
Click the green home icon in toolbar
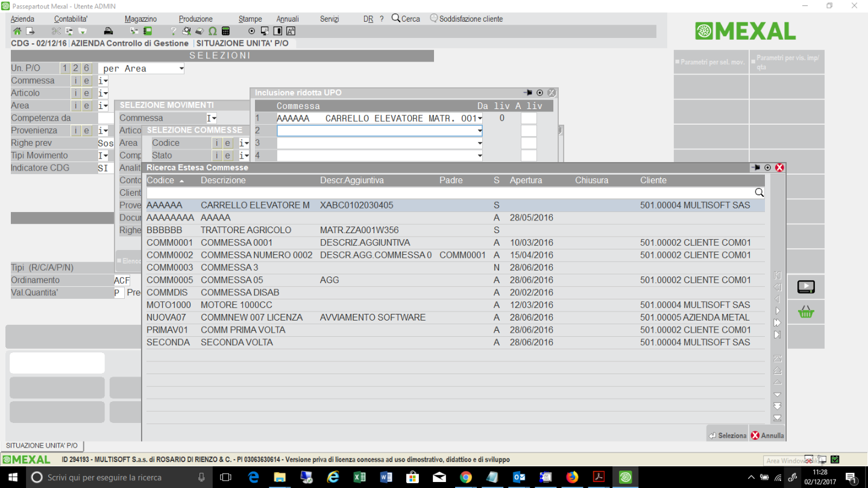(x=17, y=31)
